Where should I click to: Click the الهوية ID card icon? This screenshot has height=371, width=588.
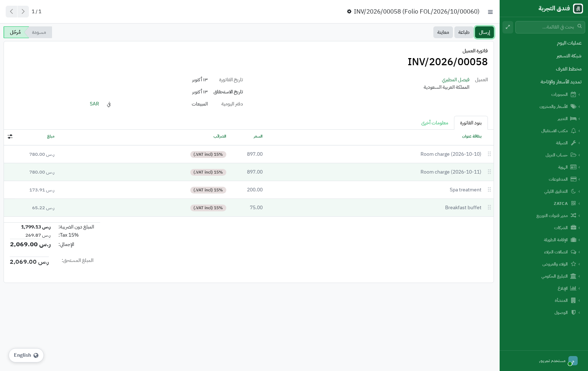(573, 167)
